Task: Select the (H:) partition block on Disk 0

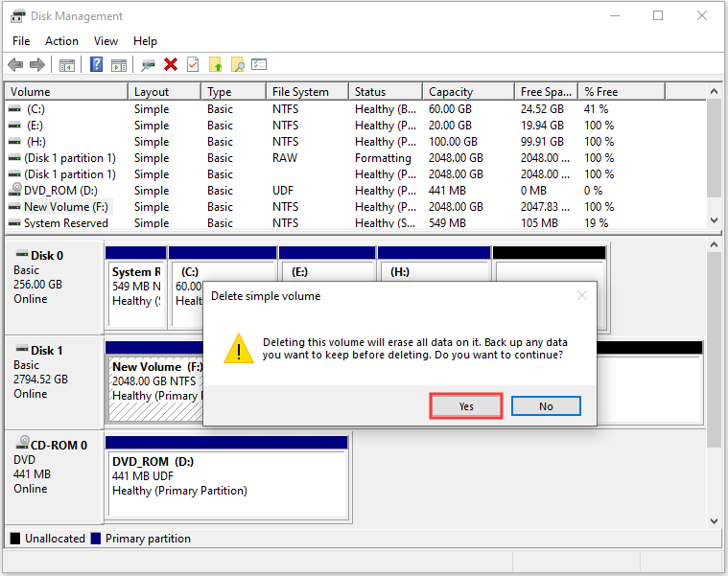Action: click(x=434, y=264)
